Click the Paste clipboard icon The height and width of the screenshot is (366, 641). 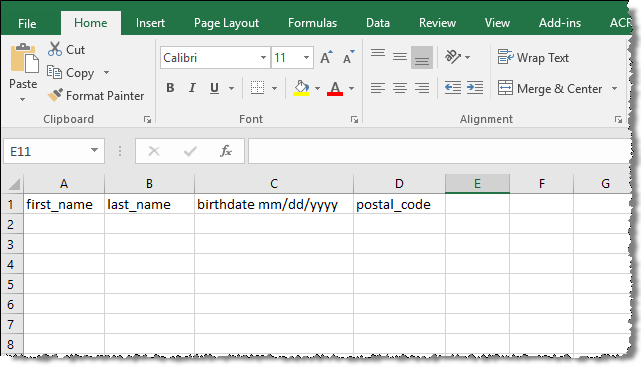pos(24,58)
